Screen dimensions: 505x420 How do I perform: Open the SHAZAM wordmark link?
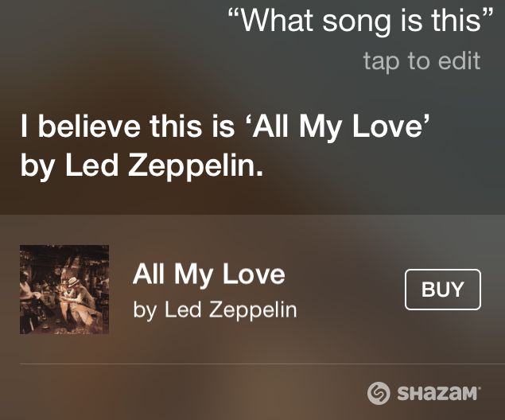438,394
